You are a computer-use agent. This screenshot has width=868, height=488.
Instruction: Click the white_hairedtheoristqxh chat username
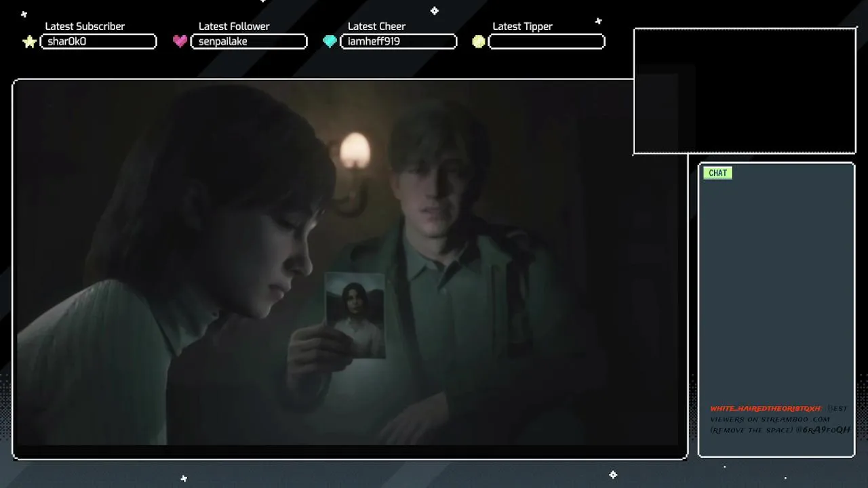(766, 409)
